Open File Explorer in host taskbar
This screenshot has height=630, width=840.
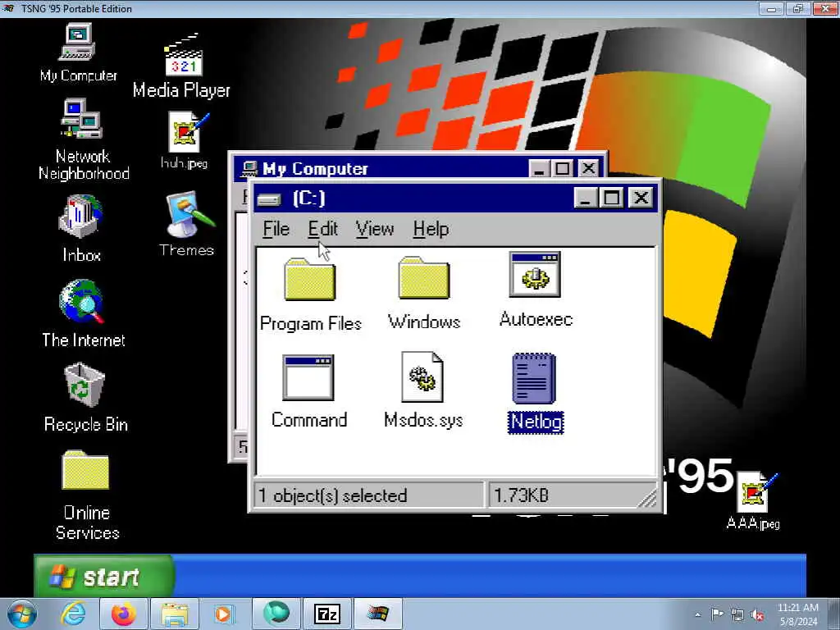(174, 614)
